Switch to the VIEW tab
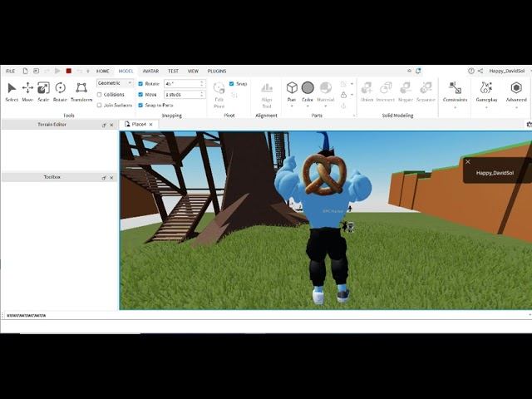532x399 pixels. pyautogui.click(x=193, y=71)
